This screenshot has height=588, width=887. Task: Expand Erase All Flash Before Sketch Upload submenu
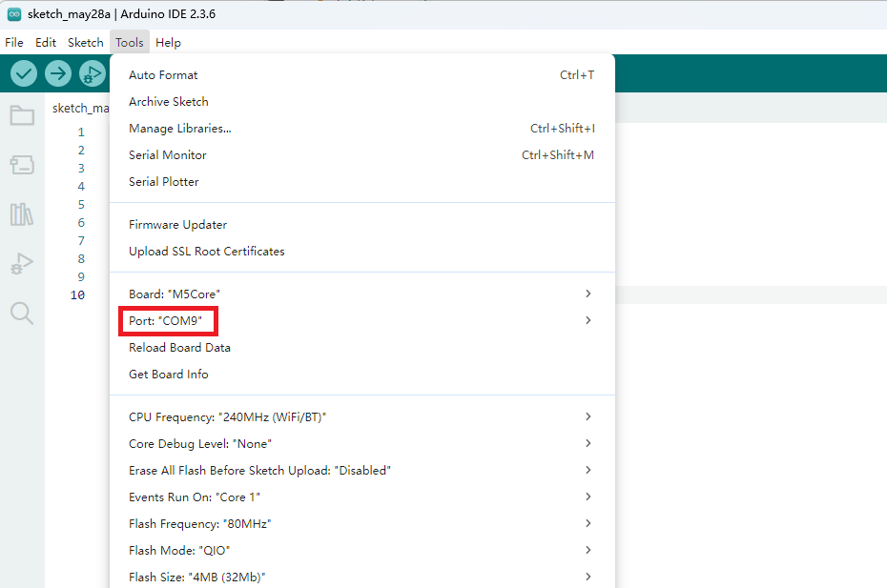coord(362,471)
